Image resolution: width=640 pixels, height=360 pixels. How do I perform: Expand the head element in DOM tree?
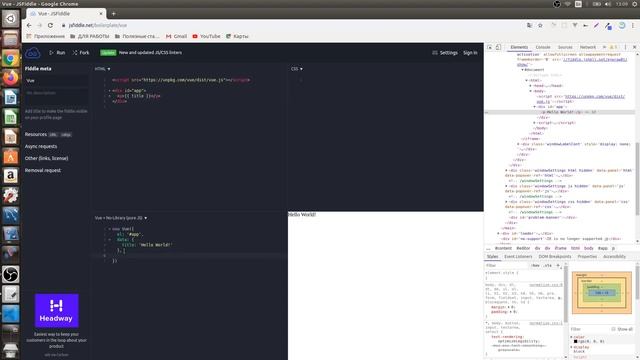[x=531, y=86]
